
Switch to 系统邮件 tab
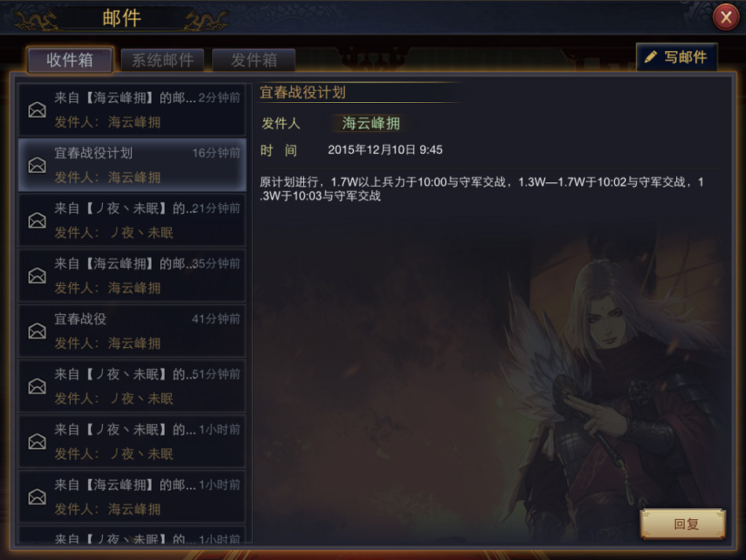[x=163, y=60]
